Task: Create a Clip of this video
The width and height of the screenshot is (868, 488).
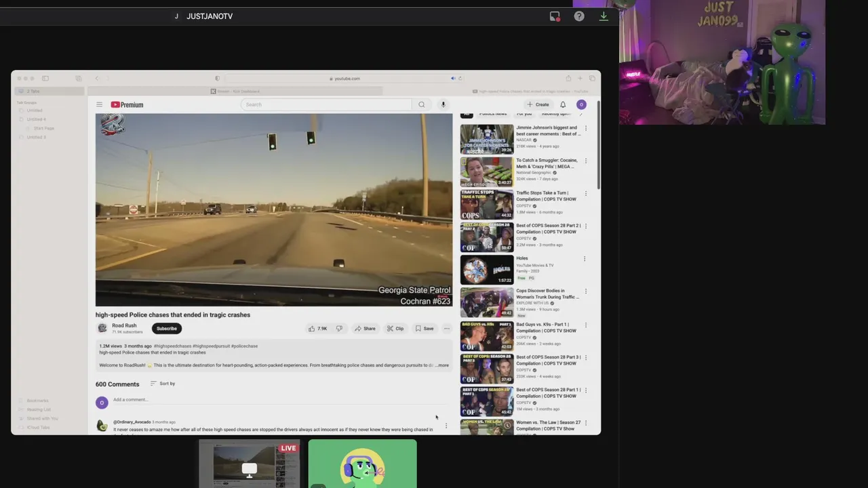Action: [395, 329]
